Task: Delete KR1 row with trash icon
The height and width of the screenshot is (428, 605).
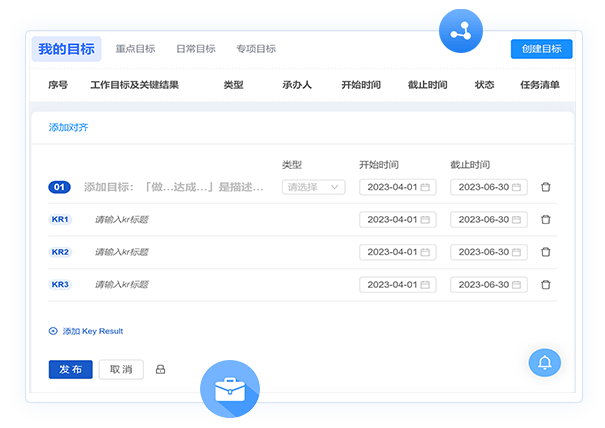Action: [546, 220]
